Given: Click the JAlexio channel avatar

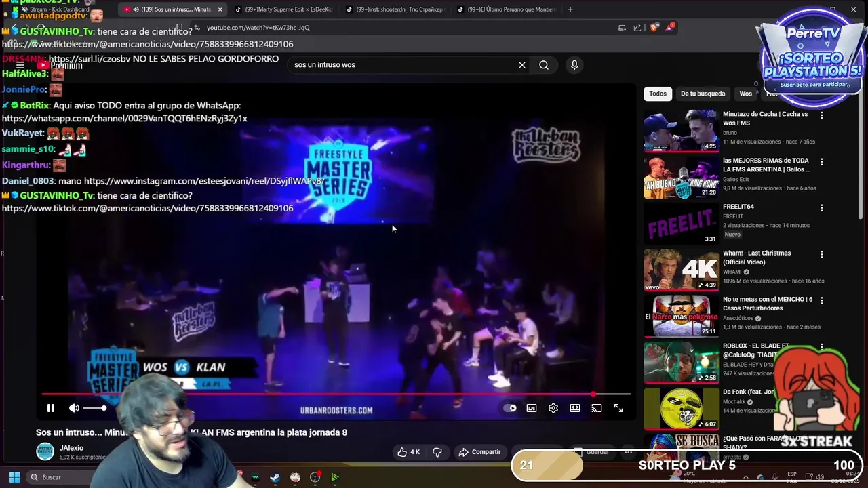Looking at the screenshot, I should tap(45, 451).
